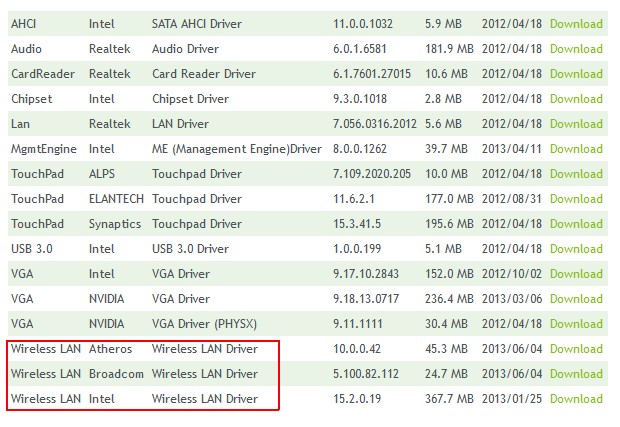Click the 367.7 MB file size
This screenshot has height=427, width=620.
click(x=449, y=399)
